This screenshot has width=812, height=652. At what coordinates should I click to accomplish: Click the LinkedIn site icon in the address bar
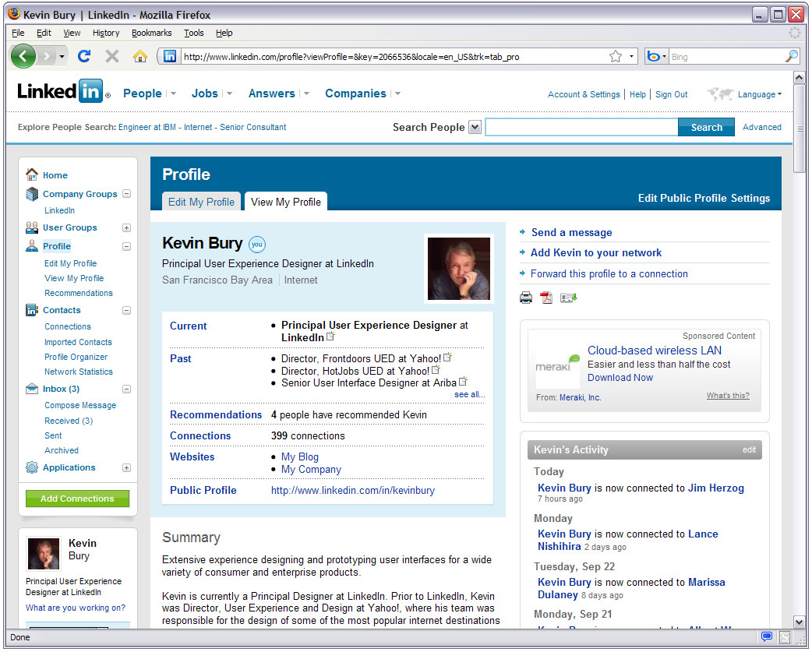[x=169, y=56]
